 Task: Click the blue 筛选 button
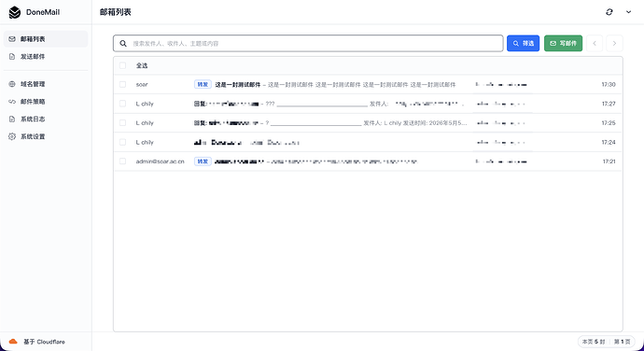point(523,43)
